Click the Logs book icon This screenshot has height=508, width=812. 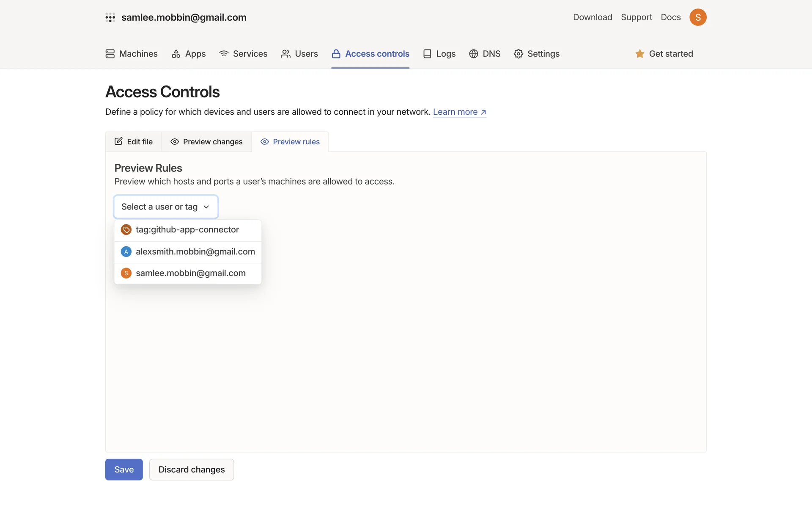[427, 54]
